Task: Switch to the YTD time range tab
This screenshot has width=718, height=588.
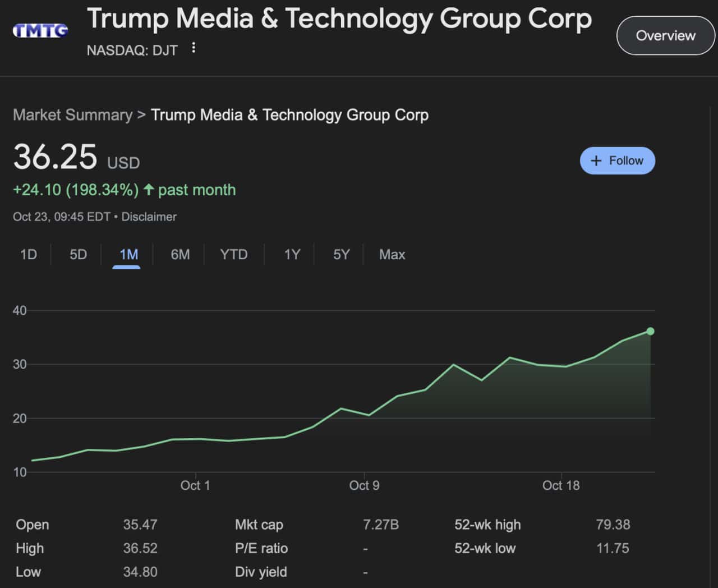Action: click(x=233, y=254)
